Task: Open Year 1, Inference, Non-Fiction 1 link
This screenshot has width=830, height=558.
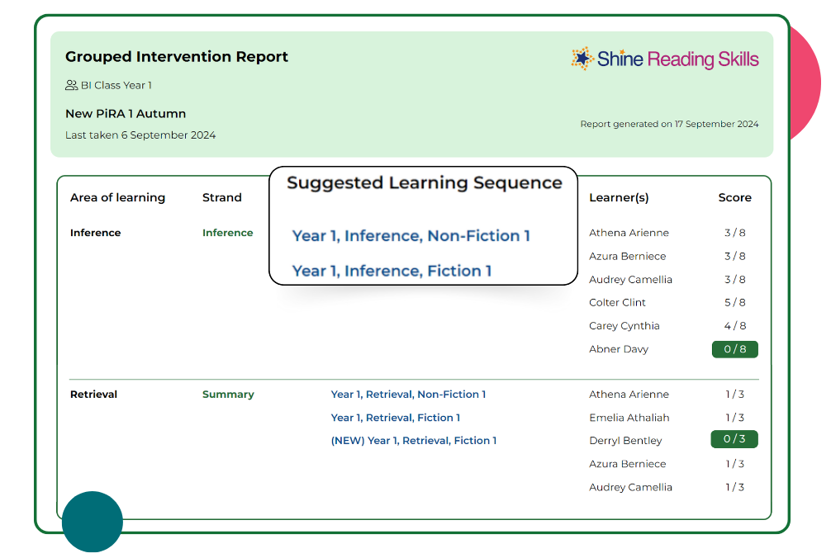Action: [x=411, y=236]
